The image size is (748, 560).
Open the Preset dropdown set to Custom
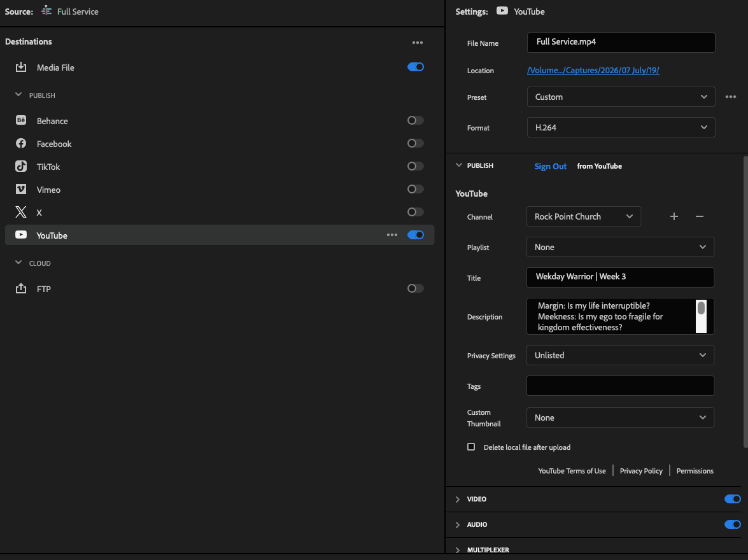(621, 97)
